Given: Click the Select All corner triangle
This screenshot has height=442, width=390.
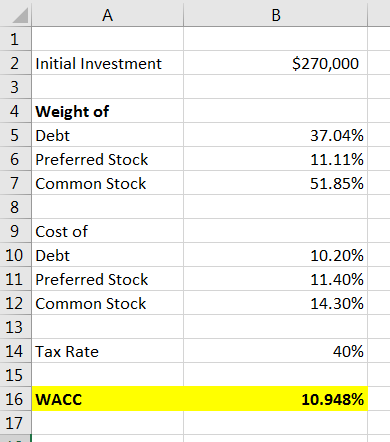Looking at the screenshot, I should point(20,15).
